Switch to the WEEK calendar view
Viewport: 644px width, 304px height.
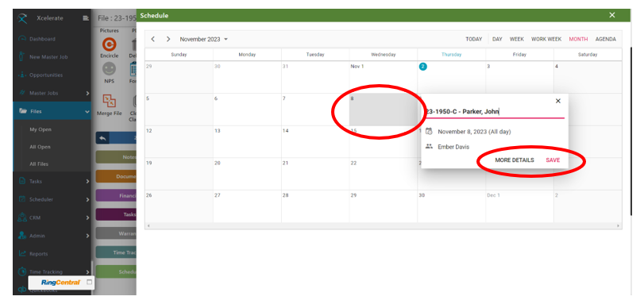pyautogui.click(x=517, y=39)
